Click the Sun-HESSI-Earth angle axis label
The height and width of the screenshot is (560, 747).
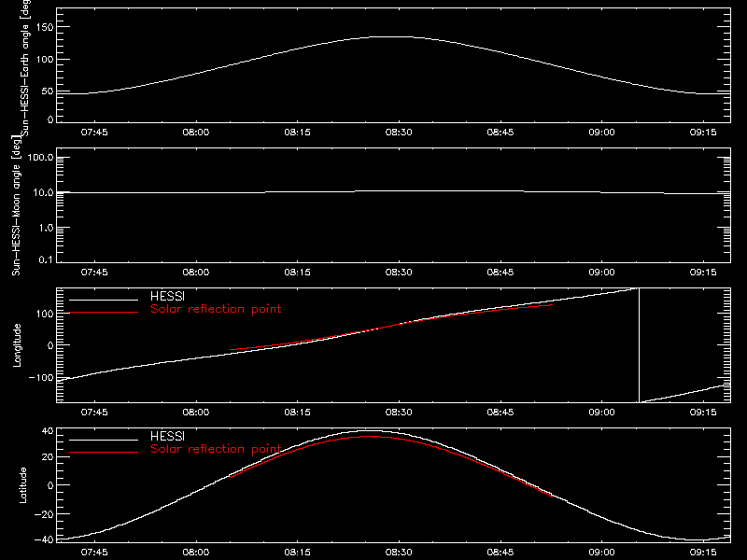[25, 68]
